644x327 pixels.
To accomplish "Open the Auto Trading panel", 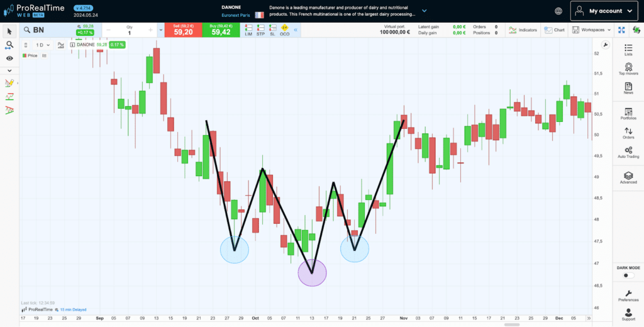I will pos(628,152).
